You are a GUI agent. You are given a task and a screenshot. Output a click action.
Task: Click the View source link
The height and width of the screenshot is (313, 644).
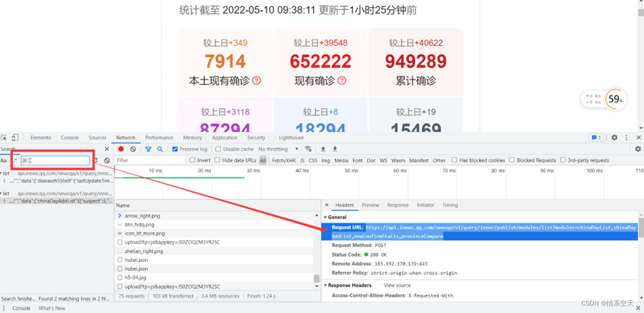397,285
